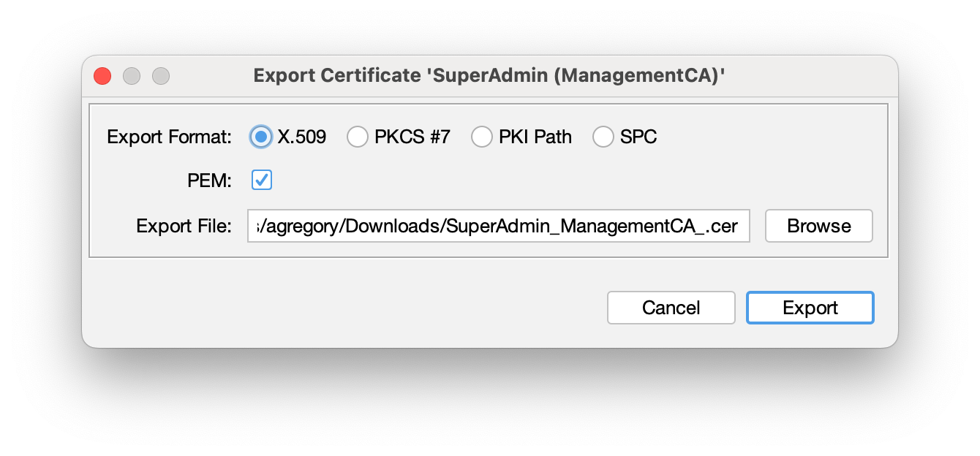Image resolution: width=980 pixels, height=456 pixels.
Task: Cancel the certificate export
Action: (x=671, y=308)
